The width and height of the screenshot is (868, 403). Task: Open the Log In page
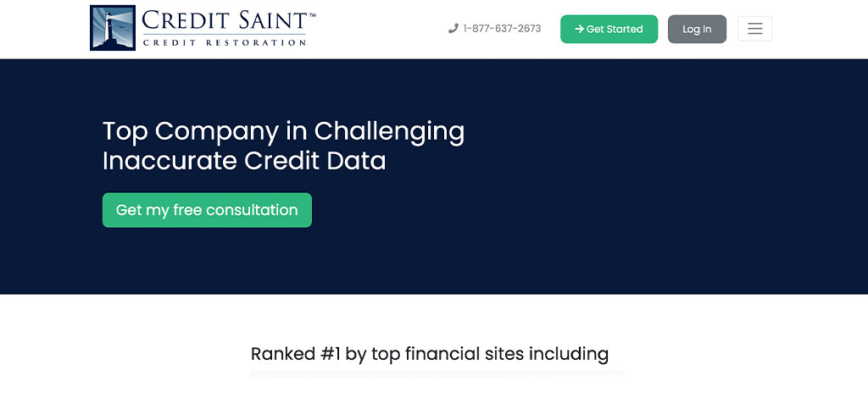pyautogui.click(x=697, y=29)
